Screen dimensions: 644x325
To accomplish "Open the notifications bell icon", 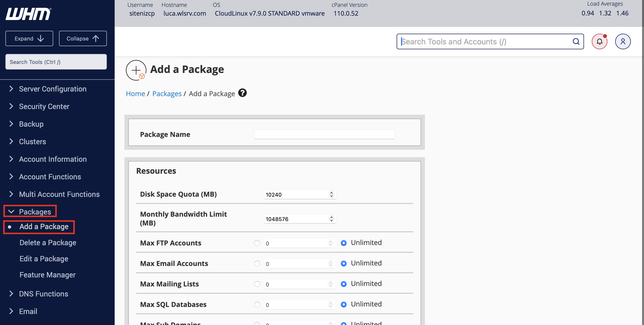I will (x=599, y=41).
